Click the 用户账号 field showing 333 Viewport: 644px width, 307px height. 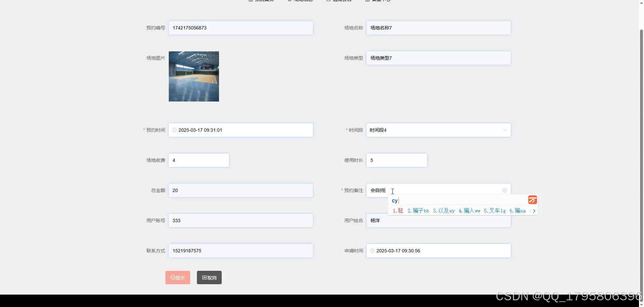[241, 221]
